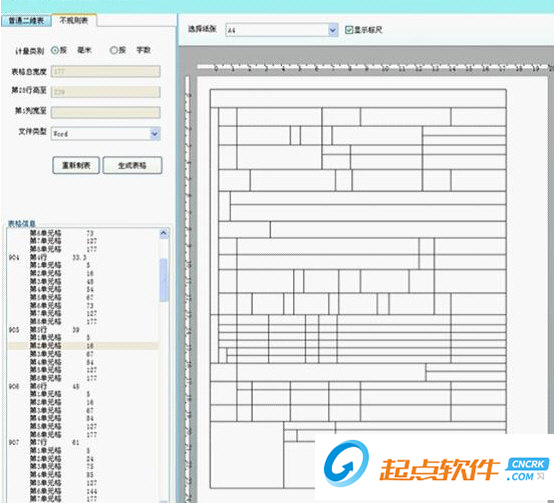The width and height of the screenshot is (554, 503).
Task: Click the up arrow of the 表格信息 scrollbar
Action: pos(164,233)
